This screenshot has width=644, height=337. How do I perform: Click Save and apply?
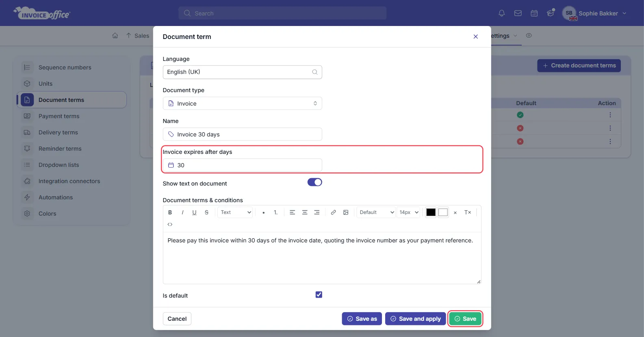click(x=415, y=319)
